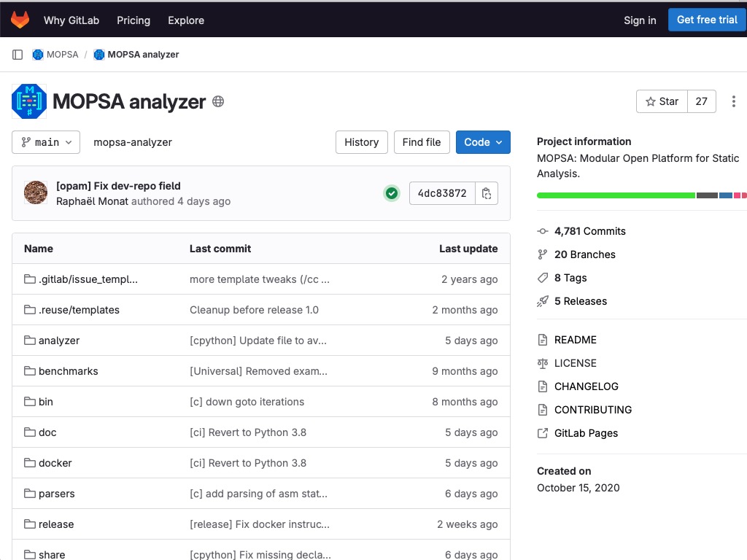The height and width of the screenshot is (560, 747).
Task: Click the globe visibility icon beside project title
Action: tap(217, 102)
